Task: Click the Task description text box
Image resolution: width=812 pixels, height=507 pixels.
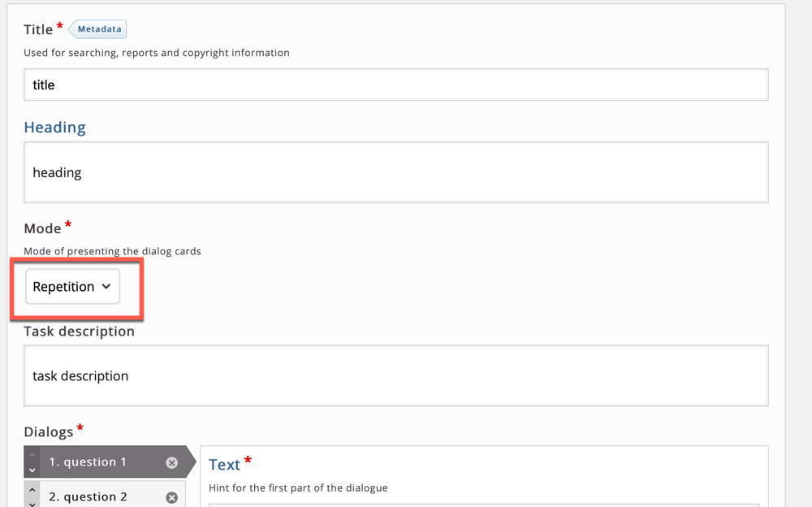Action: pyautogui.click(x=396, y=375)
